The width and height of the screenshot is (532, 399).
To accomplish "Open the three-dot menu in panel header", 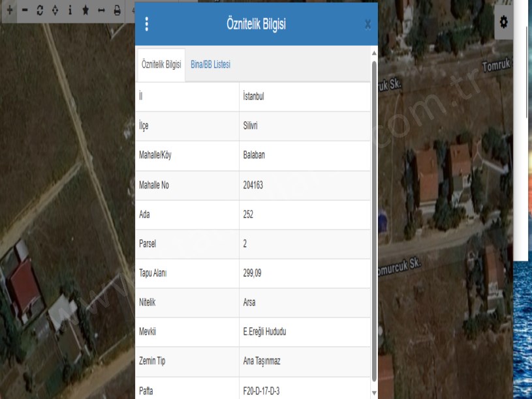I will pyautogui.click(x=146, y=24).
